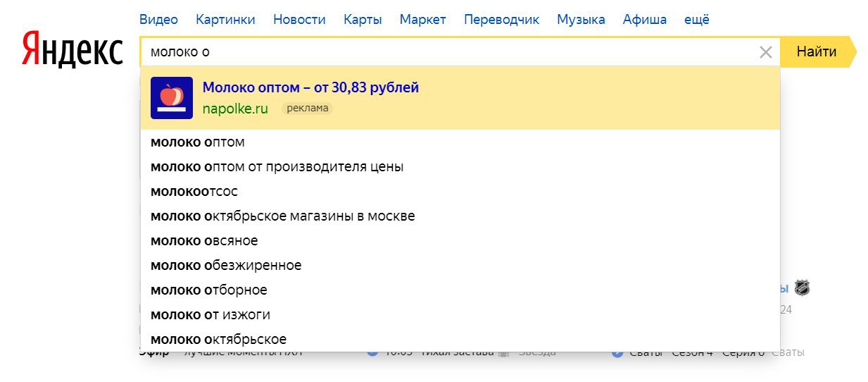Screen dimensions: 868x382
Task: Choose 'молоко оптом от производителя цены'
Action: point(460,167)
